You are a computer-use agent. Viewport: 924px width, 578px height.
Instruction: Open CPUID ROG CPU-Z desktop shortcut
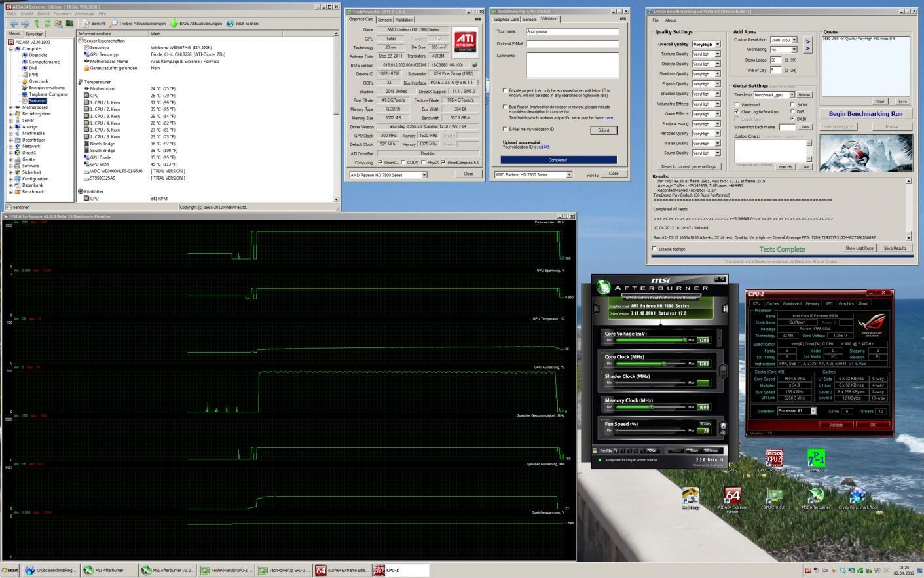point(774,460)
